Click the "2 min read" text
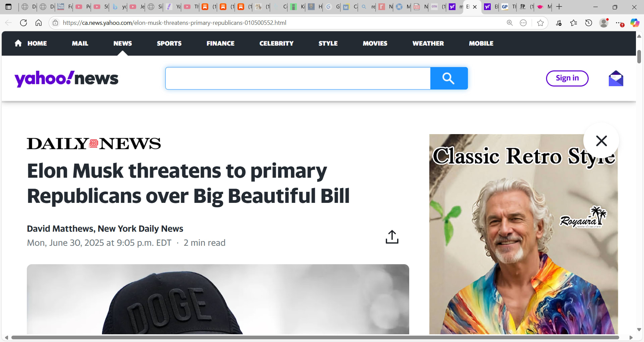644x342 pixels. click(x=204, y=243)
